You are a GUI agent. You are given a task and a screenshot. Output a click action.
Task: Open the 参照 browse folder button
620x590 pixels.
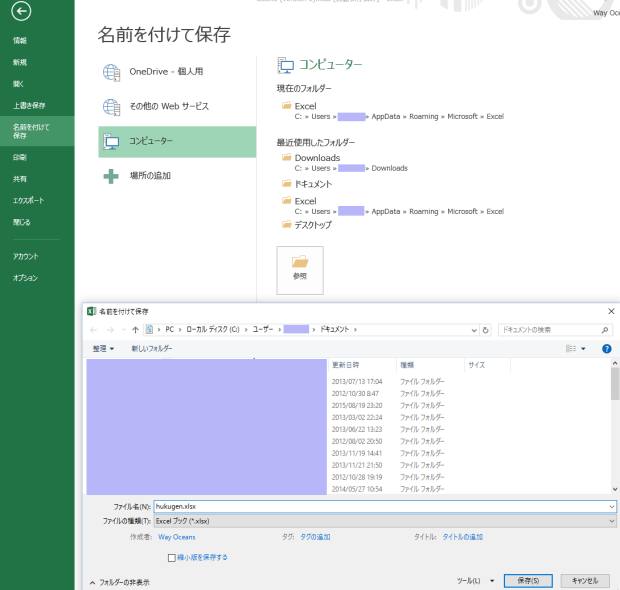tap(300, 268)
